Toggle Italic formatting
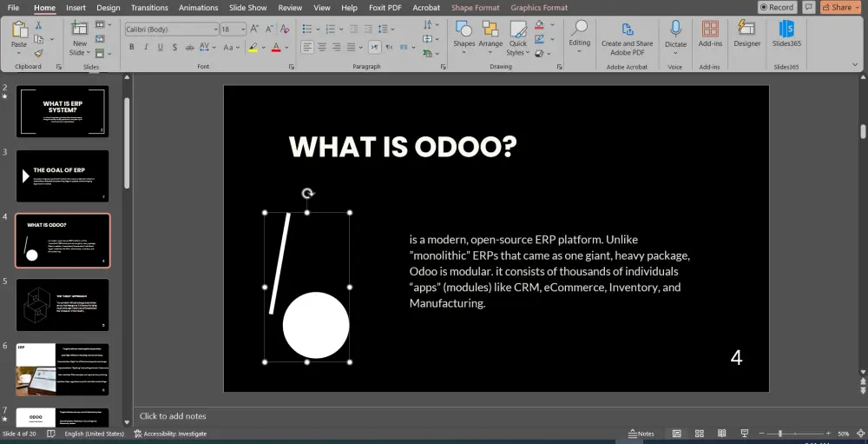 (146, 47)
